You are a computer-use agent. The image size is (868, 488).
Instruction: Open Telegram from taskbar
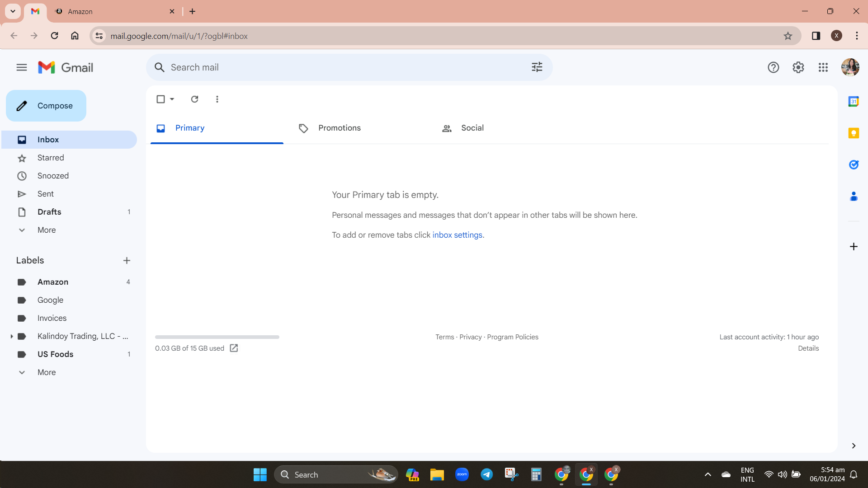click(486, 475)
